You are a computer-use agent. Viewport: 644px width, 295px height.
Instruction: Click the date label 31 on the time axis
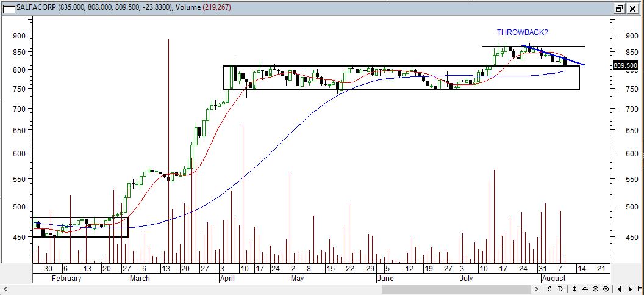point(543,268)
